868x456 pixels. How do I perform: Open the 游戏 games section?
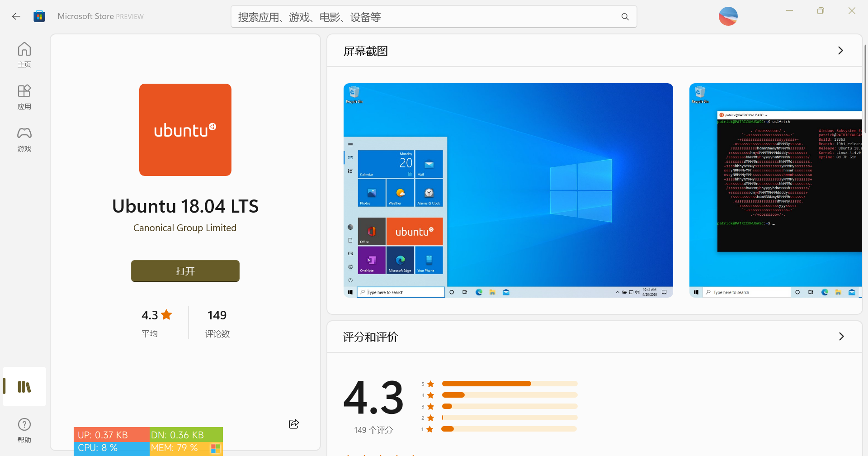pos(24,139)
